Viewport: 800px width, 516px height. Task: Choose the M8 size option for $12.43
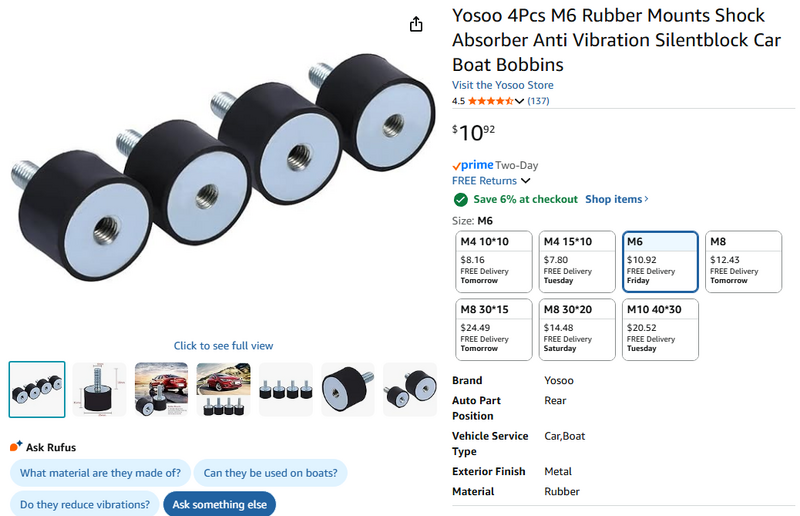(743, 260)
